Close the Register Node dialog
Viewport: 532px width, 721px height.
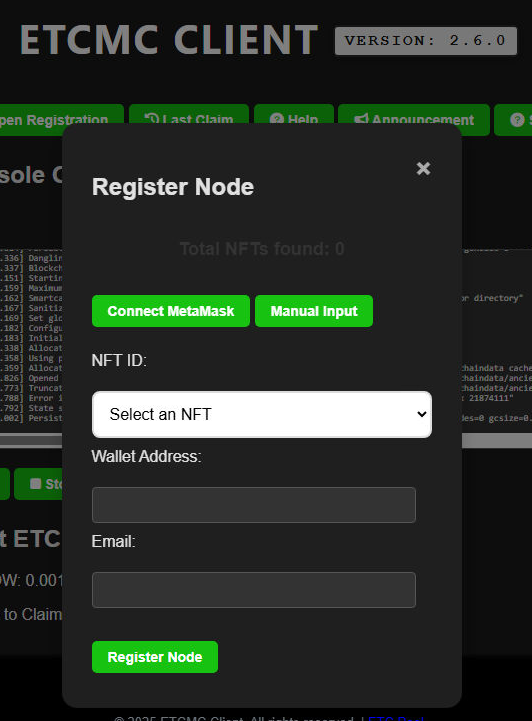[423, 168]
